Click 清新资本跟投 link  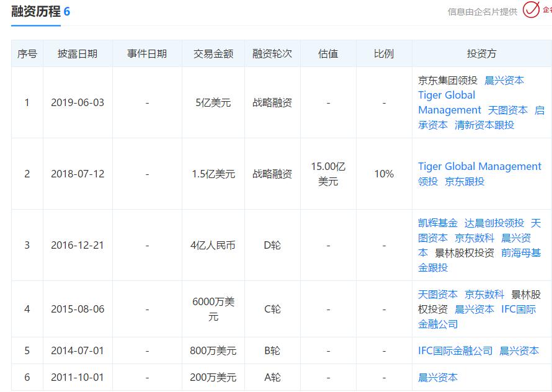pyautogui.click(x=484, y=125)
